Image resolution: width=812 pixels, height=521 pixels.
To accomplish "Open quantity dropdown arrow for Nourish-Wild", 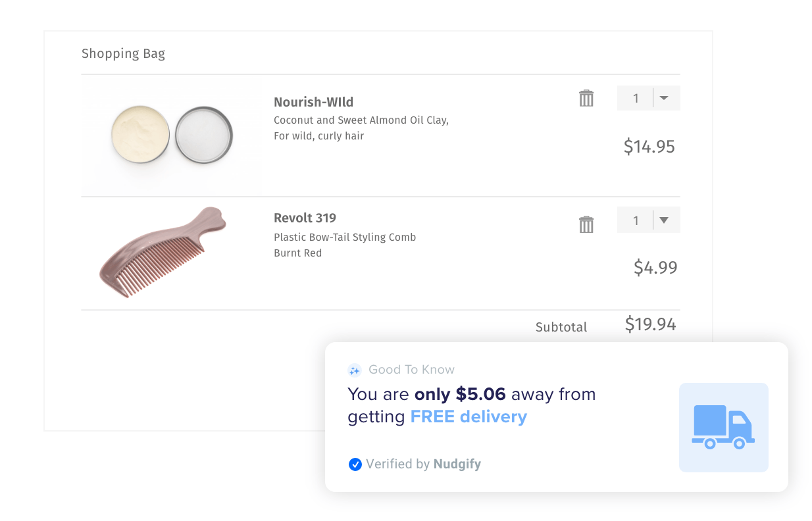I will click(664, 98).
